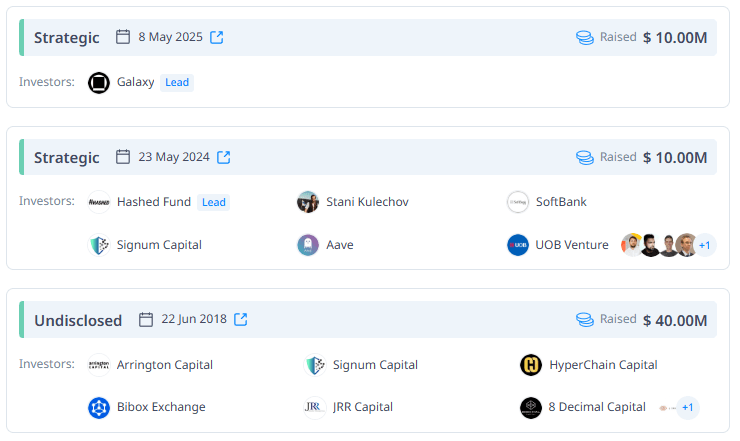Open the SoftBank investor link
This screenshot has height=441, width=740.
(561, 202)
